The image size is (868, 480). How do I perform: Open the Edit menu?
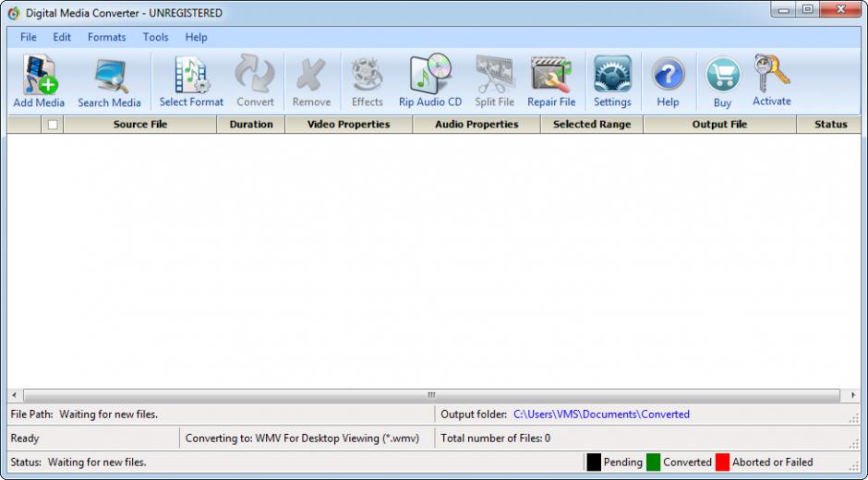coord(62,37)
